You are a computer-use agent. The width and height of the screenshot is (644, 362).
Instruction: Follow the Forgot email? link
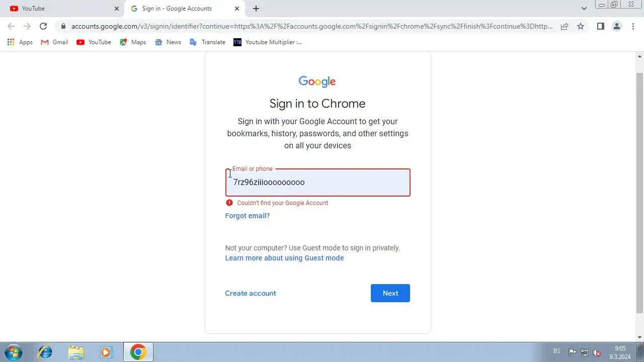pyautogui.click(x=248, y=216)
